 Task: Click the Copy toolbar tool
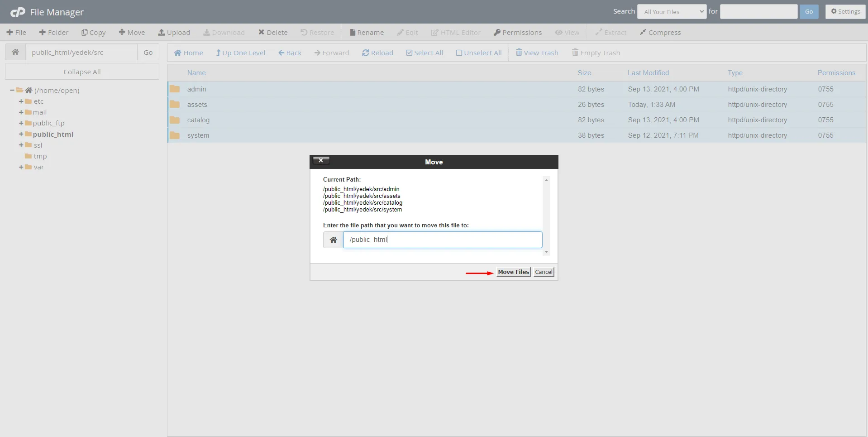click(x=93, y=33)
